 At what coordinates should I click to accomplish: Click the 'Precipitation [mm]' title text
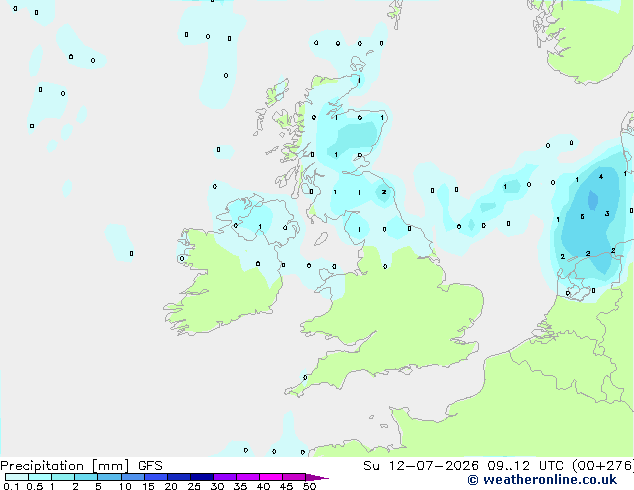(x=65, y=466)
